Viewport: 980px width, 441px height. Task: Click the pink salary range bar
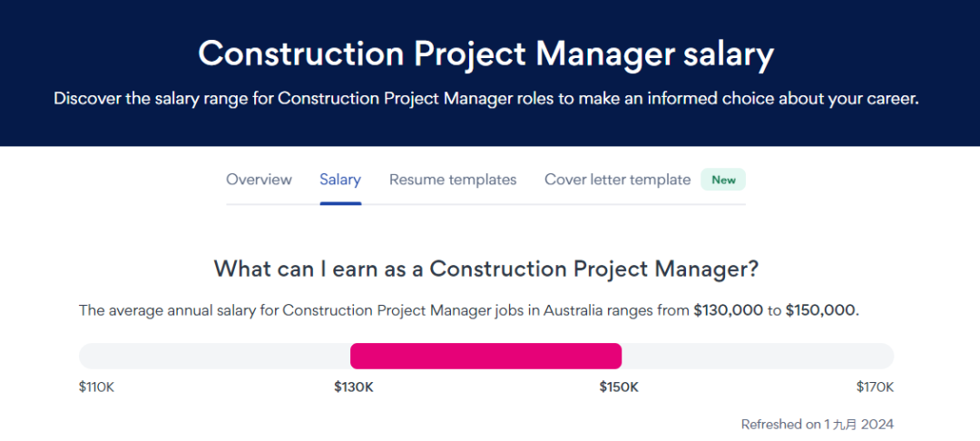[485, 356]
